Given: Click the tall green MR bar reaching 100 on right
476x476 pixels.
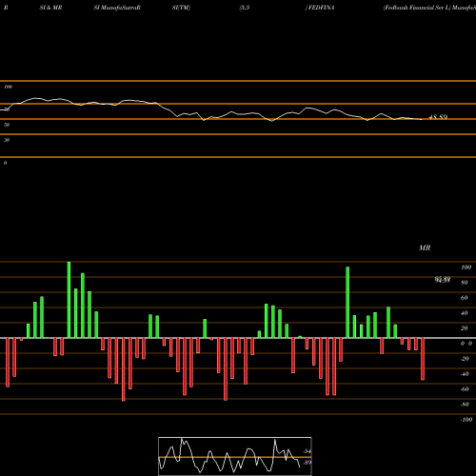Looking at the screenshot, I should [347, 303].
